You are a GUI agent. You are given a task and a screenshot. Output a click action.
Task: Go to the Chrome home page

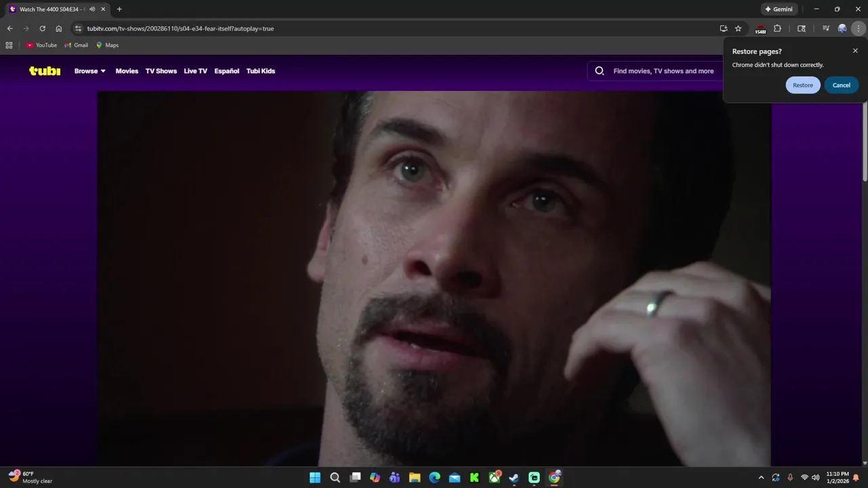(59, 28)
